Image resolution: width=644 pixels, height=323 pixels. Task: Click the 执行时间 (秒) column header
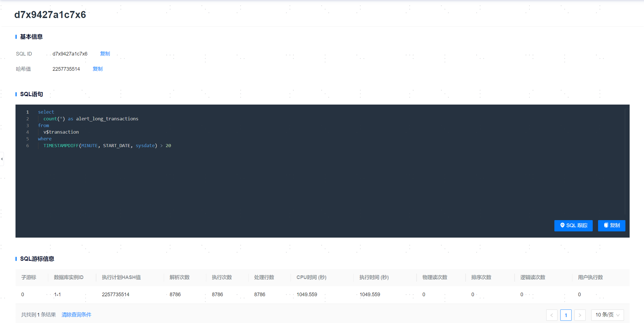pyautogui.click(x=374, y=277)
